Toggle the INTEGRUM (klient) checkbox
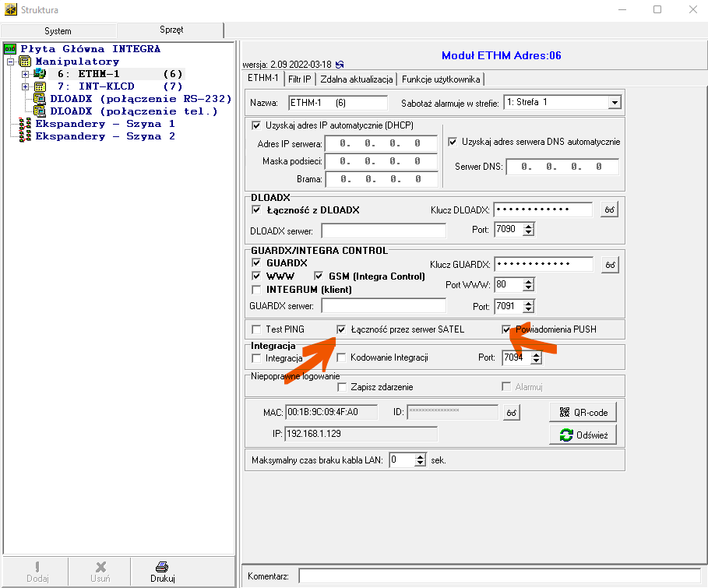The width and height of the screenshot is (708, 588). 256,290
